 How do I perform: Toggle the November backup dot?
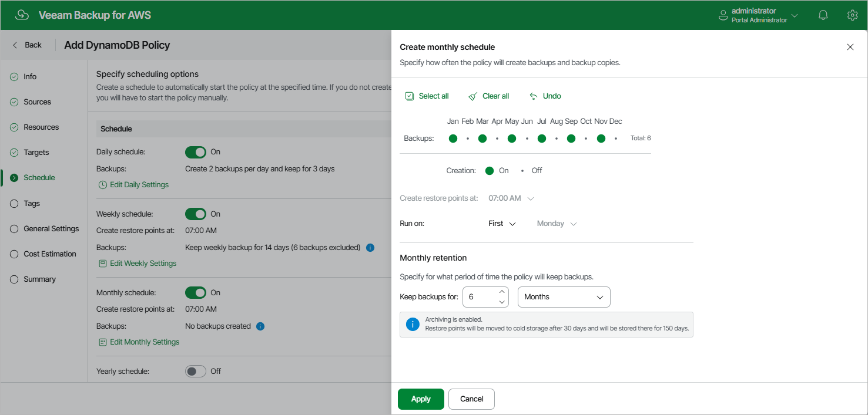(x=601, y=139)
